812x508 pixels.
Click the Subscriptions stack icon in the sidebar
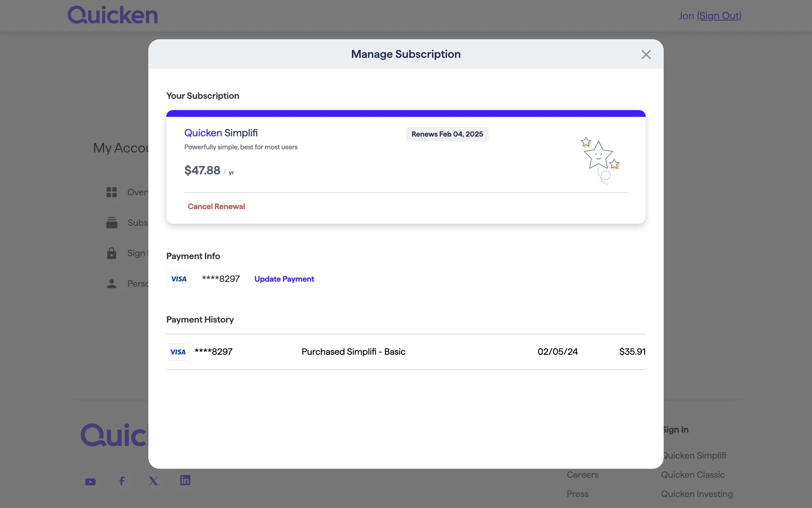coord(112,223)
